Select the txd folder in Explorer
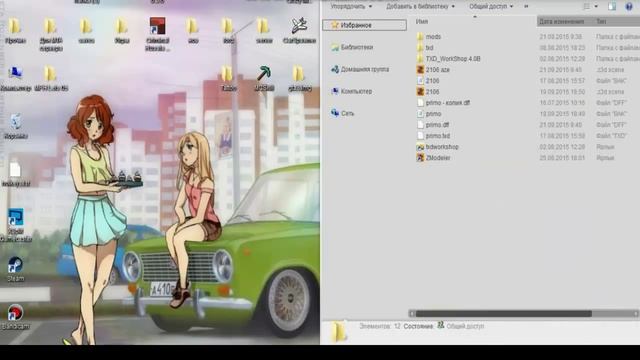The width and height of the screenshot is (640, 360). click(425, 48)
